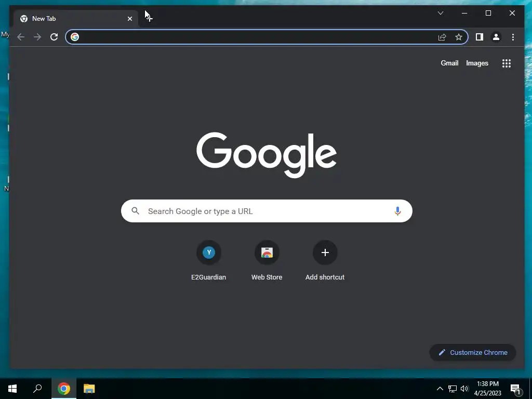Select the New Tab tab
Image resolution: width=532 pixels, height=399 pixels.
point(76,19)
